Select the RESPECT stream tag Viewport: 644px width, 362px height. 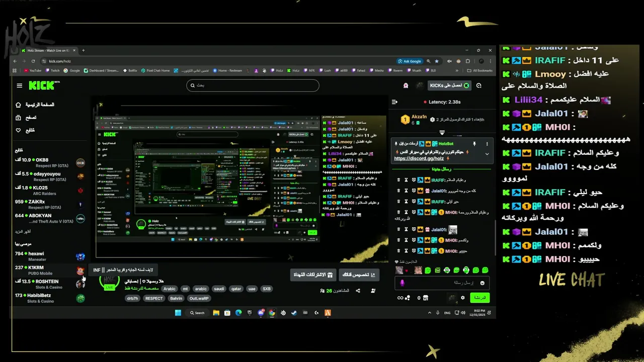(x=154, y=298)
